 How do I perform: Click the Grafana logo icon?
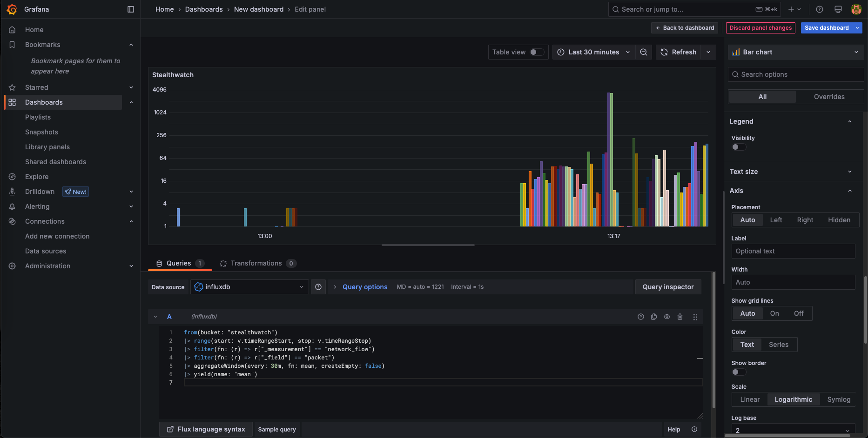coord(12,9)
